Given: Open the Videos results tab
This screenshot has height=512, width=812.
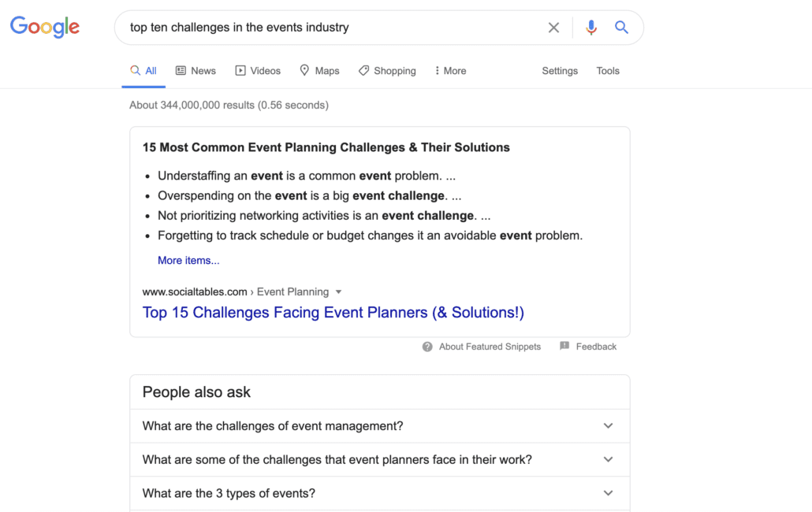Looking at the screenshot, I should pos(258,71).
